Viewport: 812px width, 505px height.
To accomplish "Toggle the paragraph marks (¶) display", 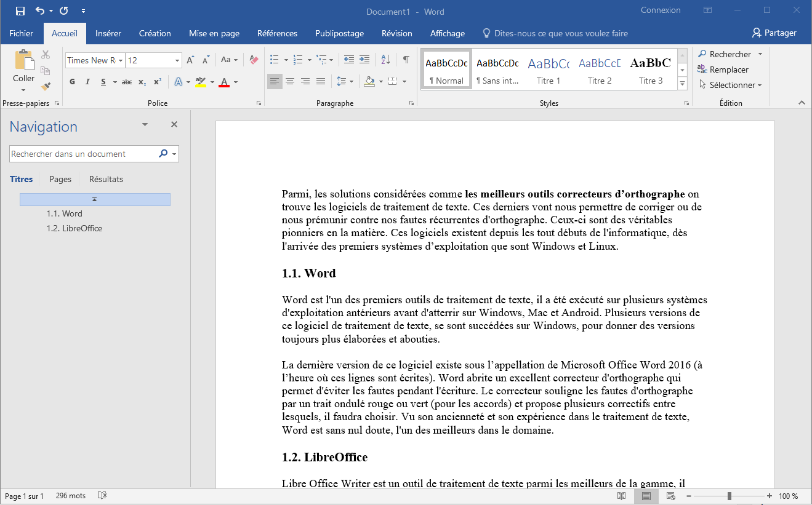I will pos(404,60).
